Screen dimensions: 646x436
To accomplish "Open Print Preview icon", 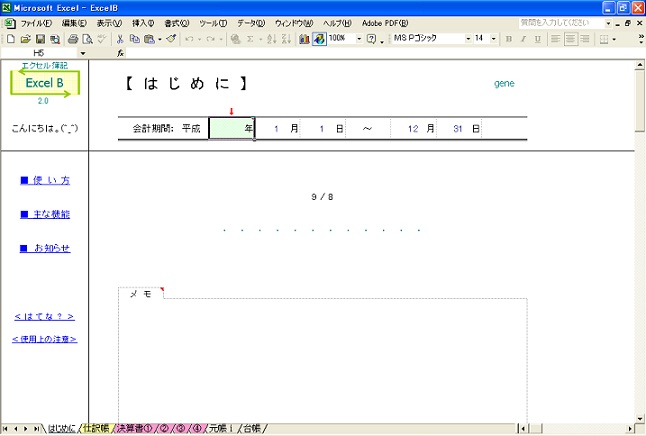I will (x=87, y=39).
